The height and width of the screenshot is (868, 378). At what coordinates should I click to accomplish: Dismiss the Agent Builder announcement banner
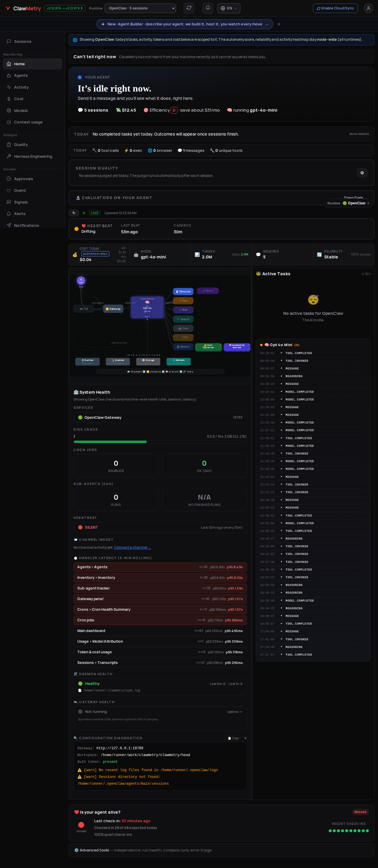click(279, 24)
